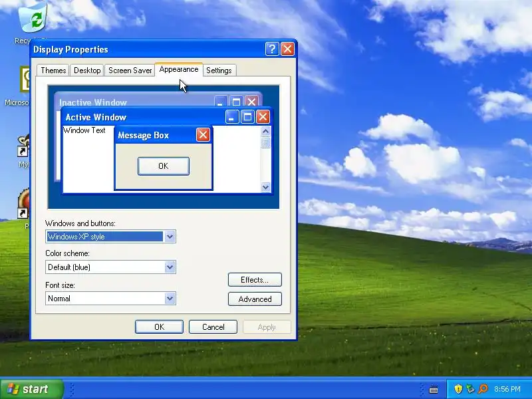Switch to the Themes tab

coord(53,70)
